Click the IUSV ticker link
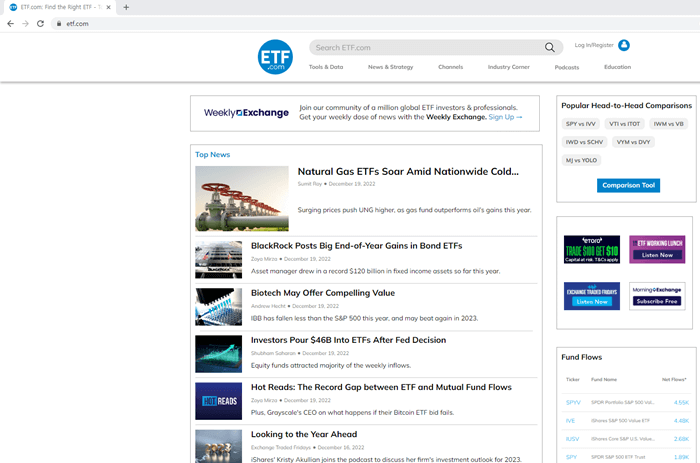Screen dimensions: 700x463 572,439
